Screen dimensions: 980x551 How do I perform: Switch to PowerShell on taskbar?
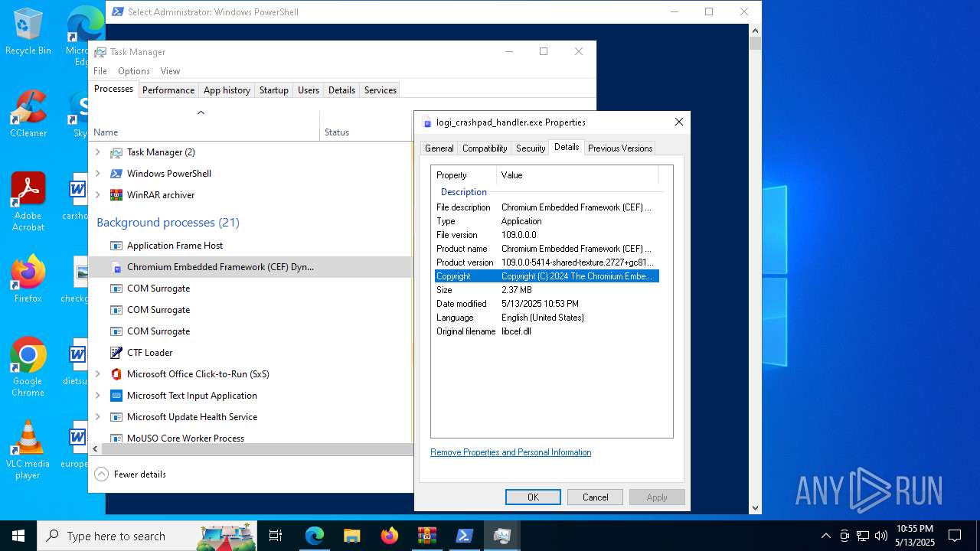[464, 536]
